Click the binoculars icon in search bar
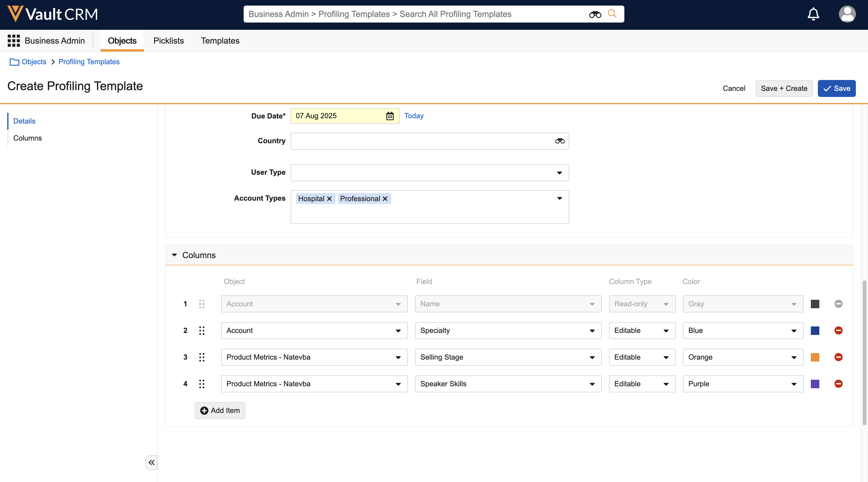Viewport: 868px width, 482px height. 595,14
